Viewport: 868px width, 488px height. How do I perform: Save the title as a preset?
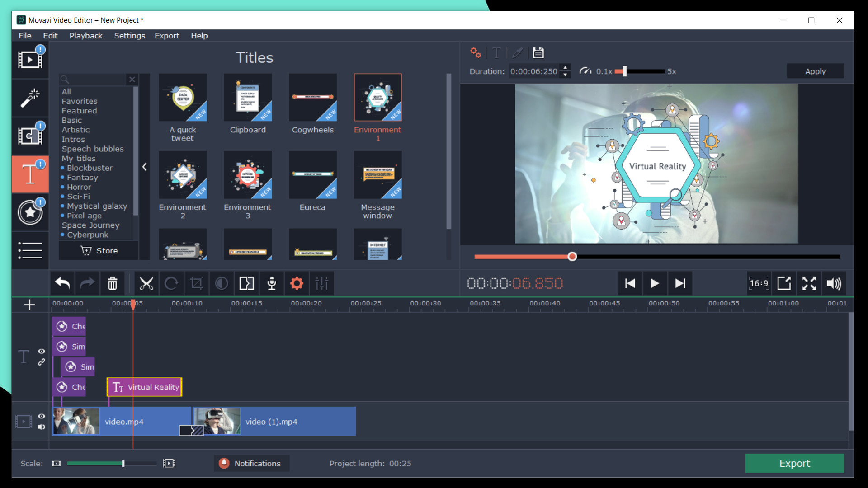point(538,53)
